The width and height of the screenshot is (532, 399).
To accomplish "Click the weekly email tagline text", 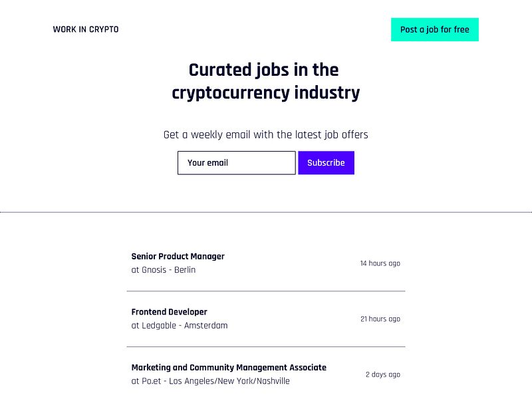I will click(265, 134).
